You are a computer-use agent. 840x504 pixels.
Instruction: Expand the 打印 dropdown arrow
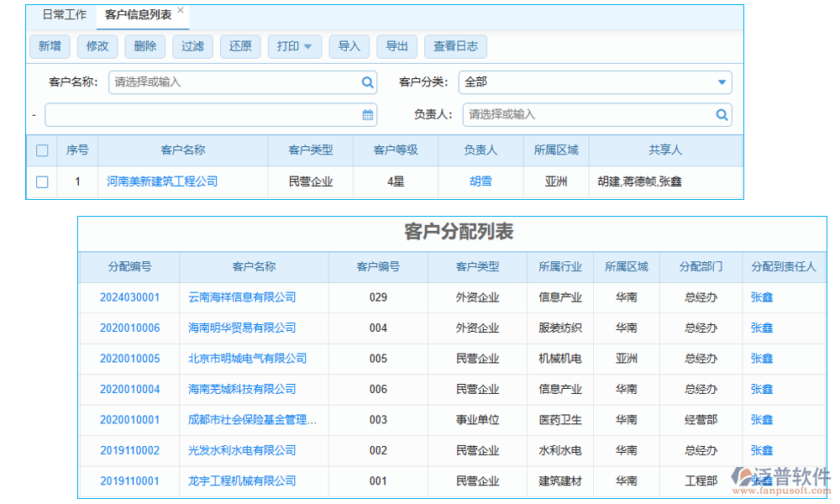coord(307,46)
